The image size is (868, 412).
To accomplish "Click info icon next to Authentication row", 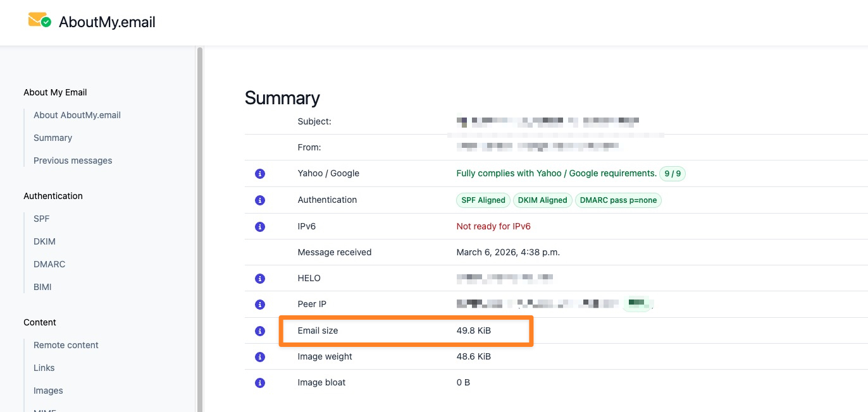I will 259,200.
